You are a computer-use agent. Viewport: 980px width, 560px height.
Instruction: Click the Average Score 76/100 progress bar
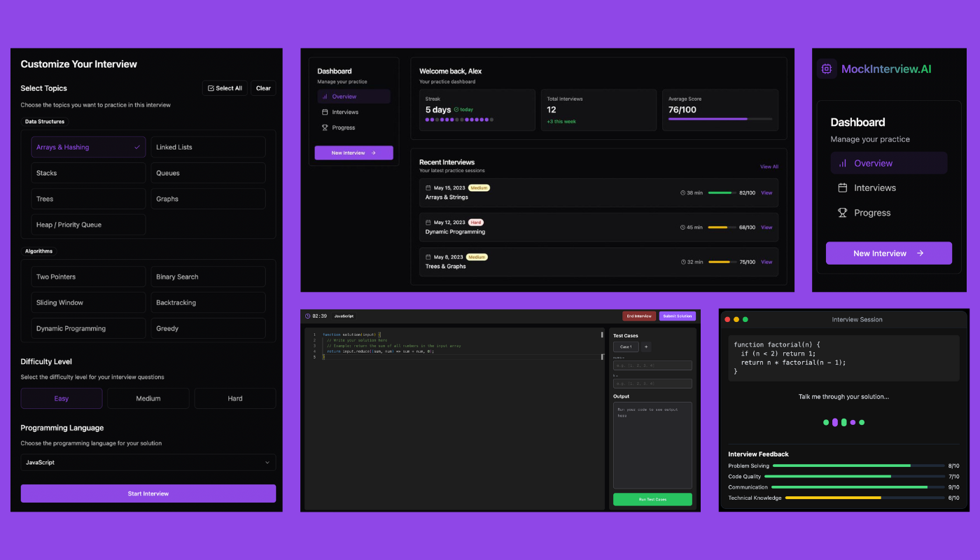[x=720, y=119]
